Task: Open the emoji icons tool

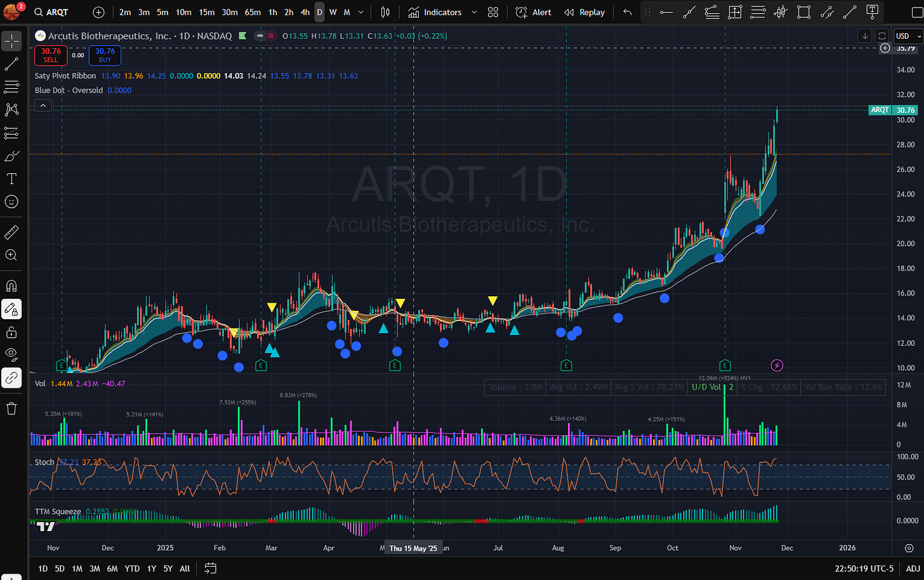Action: 11,202
